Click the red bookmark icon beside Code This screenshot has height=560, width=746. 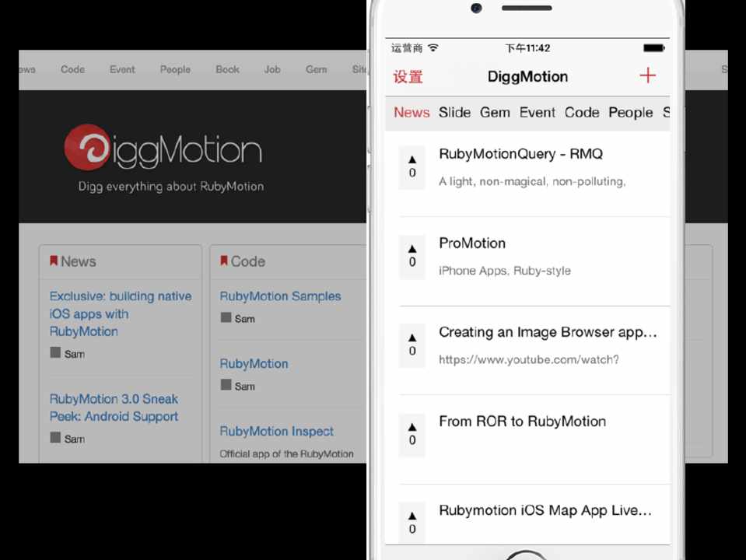pyautogui.click(x=224, y=261)
